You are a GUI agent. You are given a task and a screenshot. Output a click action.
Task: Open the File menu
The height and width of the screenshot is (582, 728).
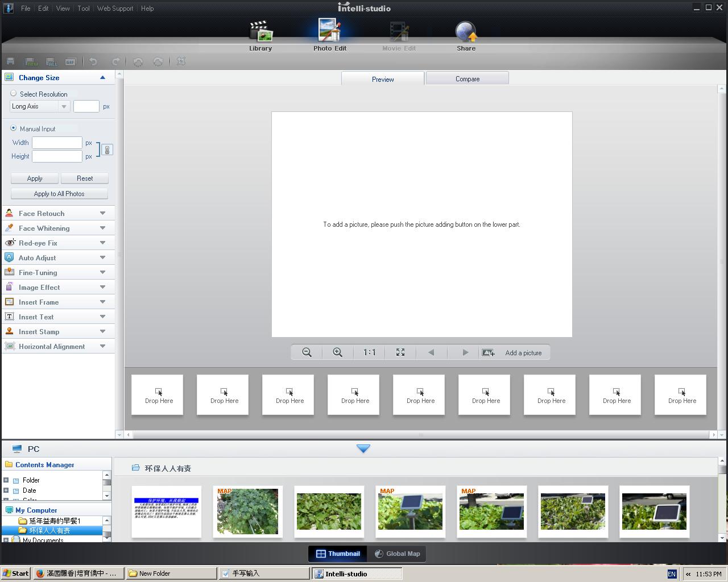click(x=26, y=9)
